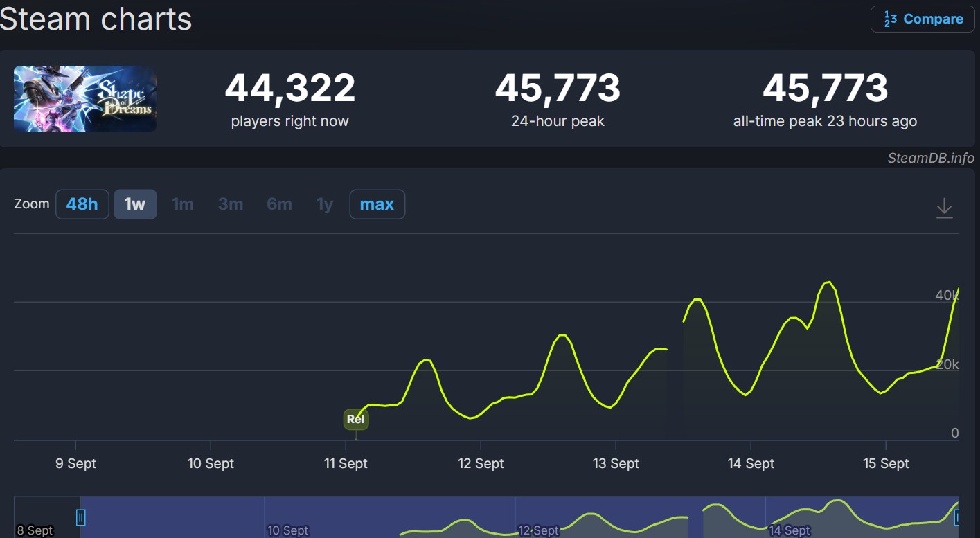980x538 pixels.
Task: Select the 1w zoom range
Action: [135, 204]
